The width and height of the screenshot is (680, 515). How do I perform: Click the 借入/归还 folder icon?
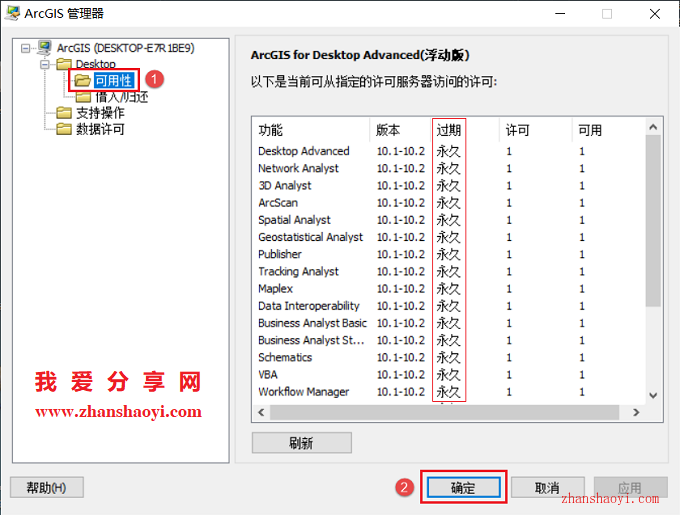[x=83, y=96]
